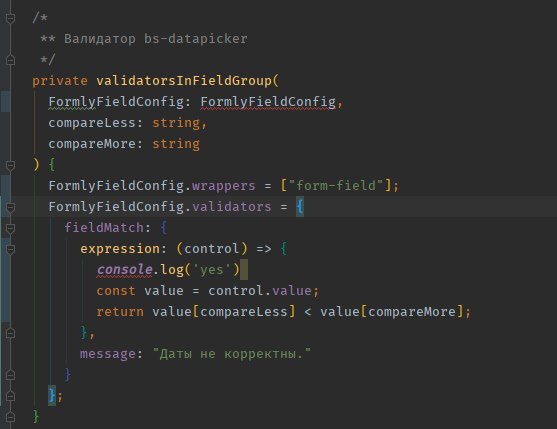Click the fold end marker beside '*/'

(10, 60)
